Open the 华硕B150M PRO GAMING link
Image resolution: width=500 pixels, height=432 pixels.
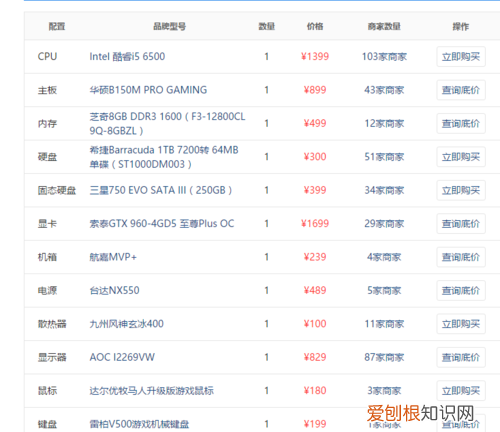pyautogui.click(x=148, y=90)
